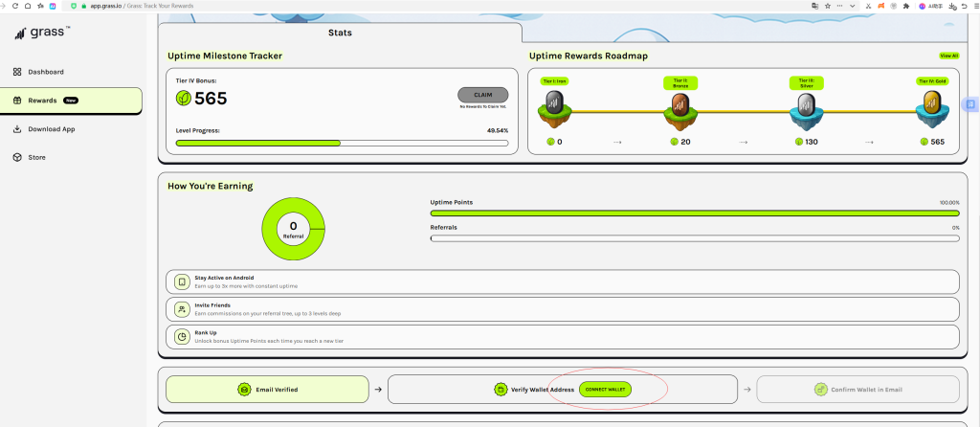Screen dimensions: 980x427
Task: Click the browser undo arrow icon
Action: tap(965, 7)
